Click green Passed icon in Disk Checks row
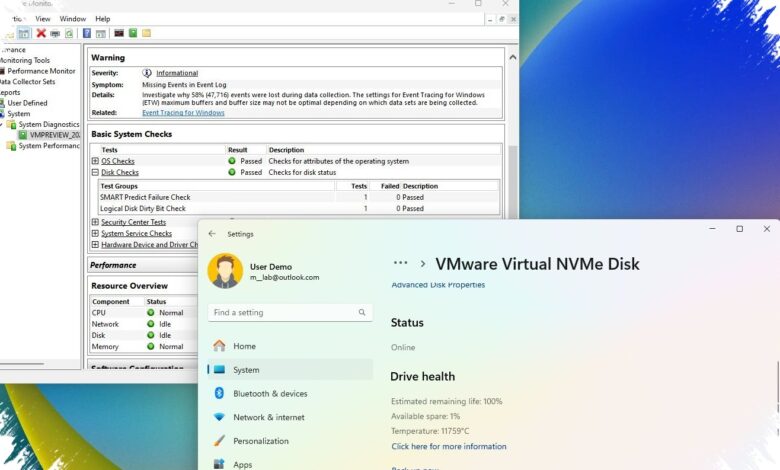This screenshot has height=470, width=780. 232,172
